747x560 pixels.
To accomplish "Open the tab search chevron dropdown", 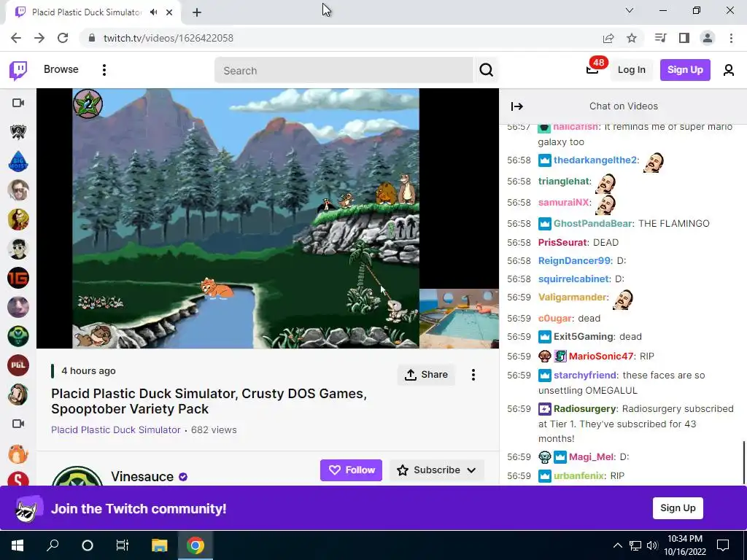I will (x=630, y=10).
